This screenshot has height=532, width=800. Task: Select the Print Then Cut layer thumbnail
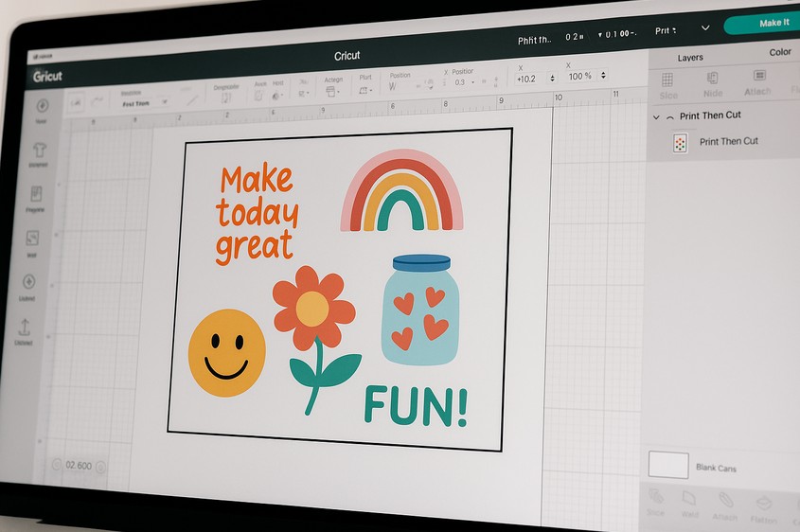tap(679, 143)
